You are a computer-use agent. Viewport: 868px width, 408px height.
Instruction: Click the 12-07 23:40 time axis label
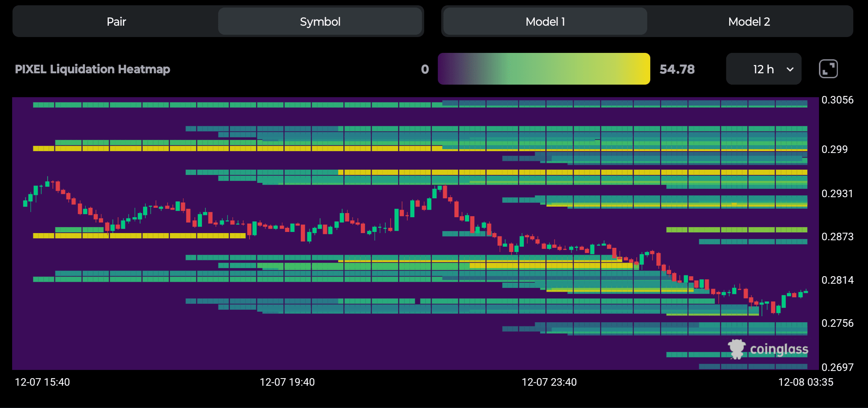pos(549,382)
